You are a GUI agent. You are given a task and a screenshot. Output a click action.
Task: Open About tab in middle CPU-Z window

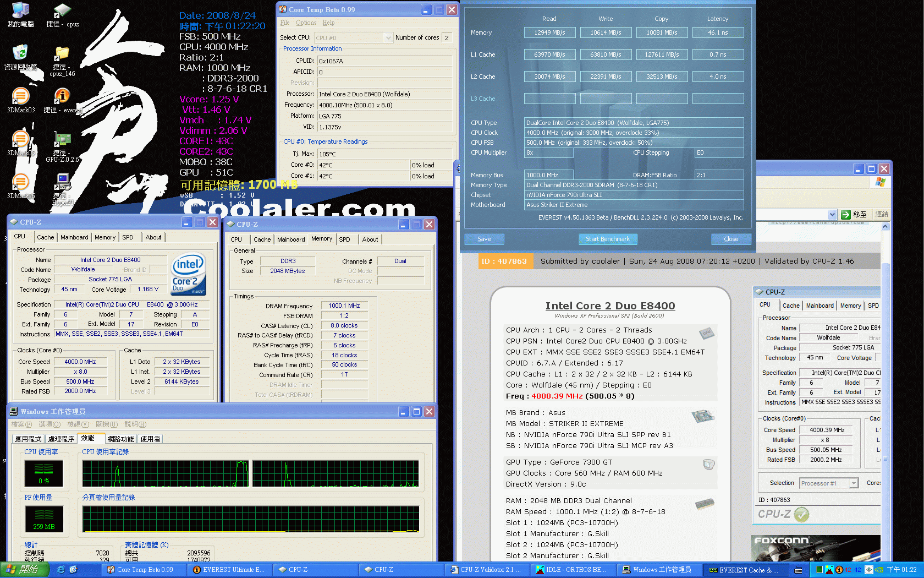click(370, 239)
